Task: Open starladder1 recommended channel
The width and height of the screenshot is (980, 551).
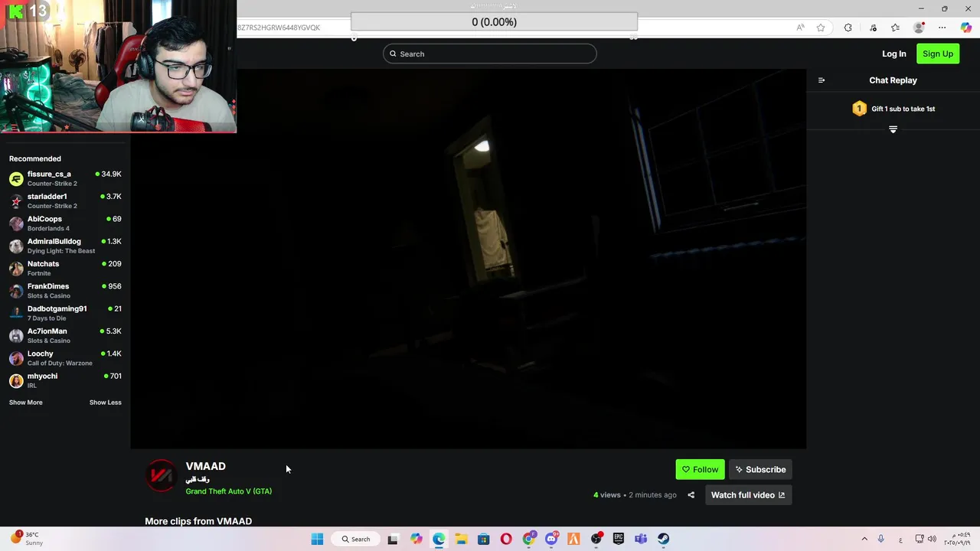Action: coord(65,201)
